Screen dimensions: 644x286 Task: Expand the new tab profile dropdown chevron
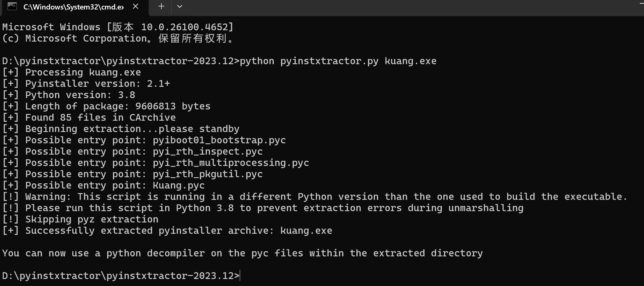pos(180,6)
